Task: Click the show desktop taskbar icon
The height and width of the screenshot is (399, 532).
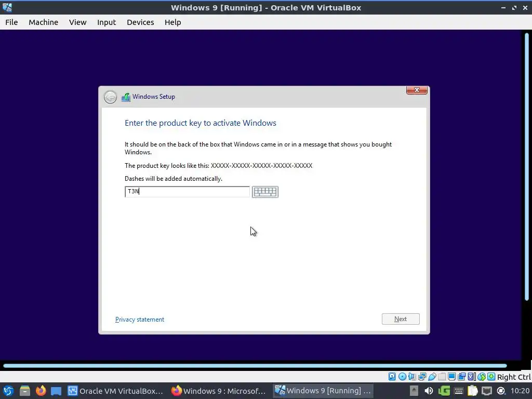Action: tap(56, 391)
